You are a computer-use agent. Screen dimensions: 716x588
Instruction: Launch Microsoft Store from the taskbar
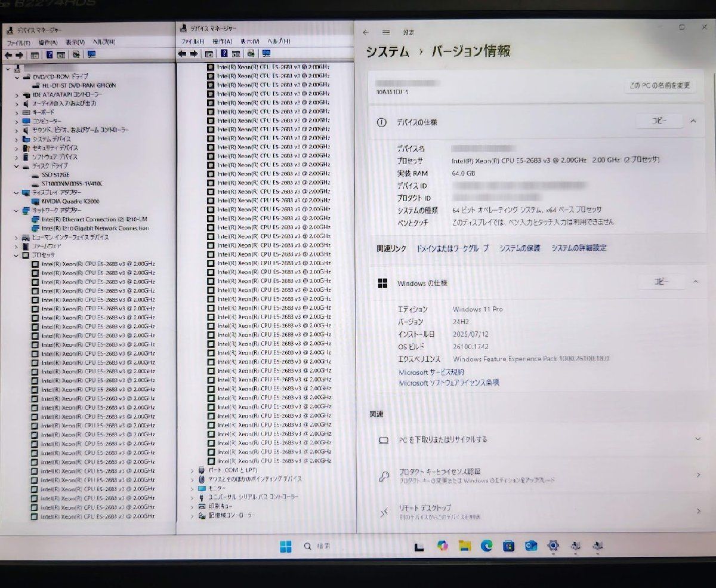508,546
